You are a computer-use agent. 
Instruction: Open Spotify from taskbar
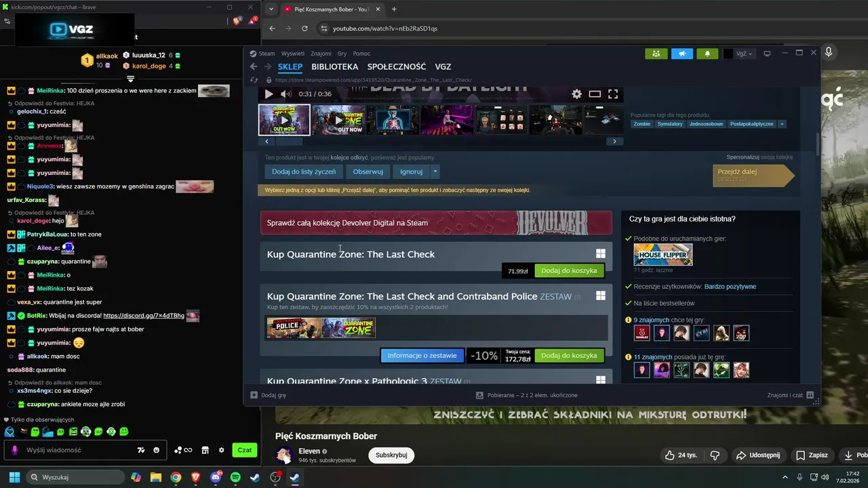click(235, 477)
